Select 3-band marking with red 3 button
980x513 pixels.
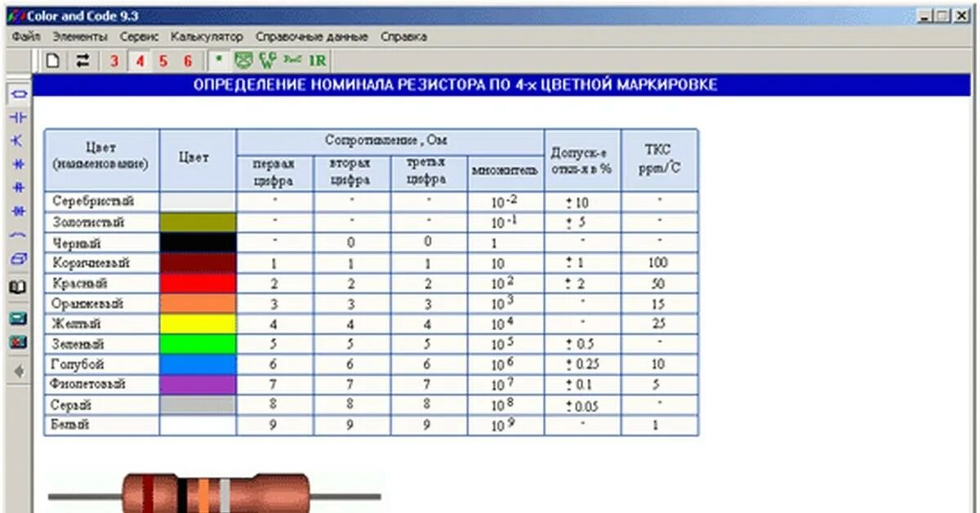[x=114, y=60]
